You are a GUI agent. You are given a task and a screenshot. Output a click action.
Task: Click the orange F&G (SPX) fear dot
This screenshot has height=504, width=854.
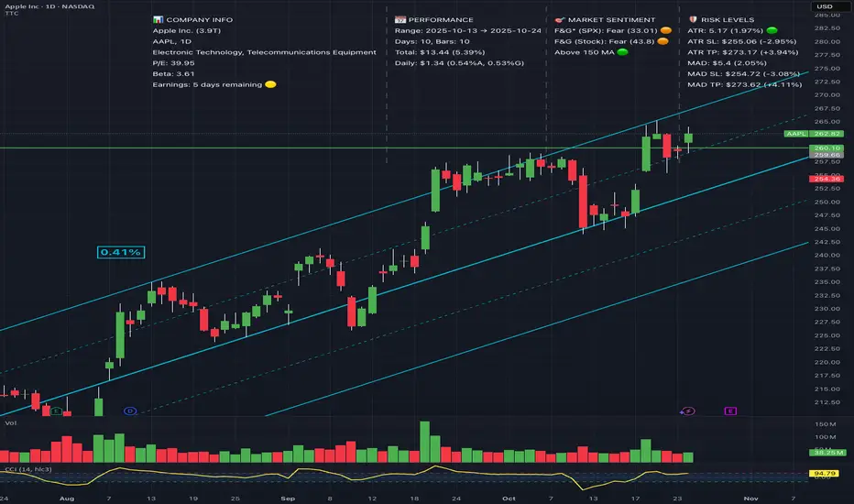tap(665, 30)
